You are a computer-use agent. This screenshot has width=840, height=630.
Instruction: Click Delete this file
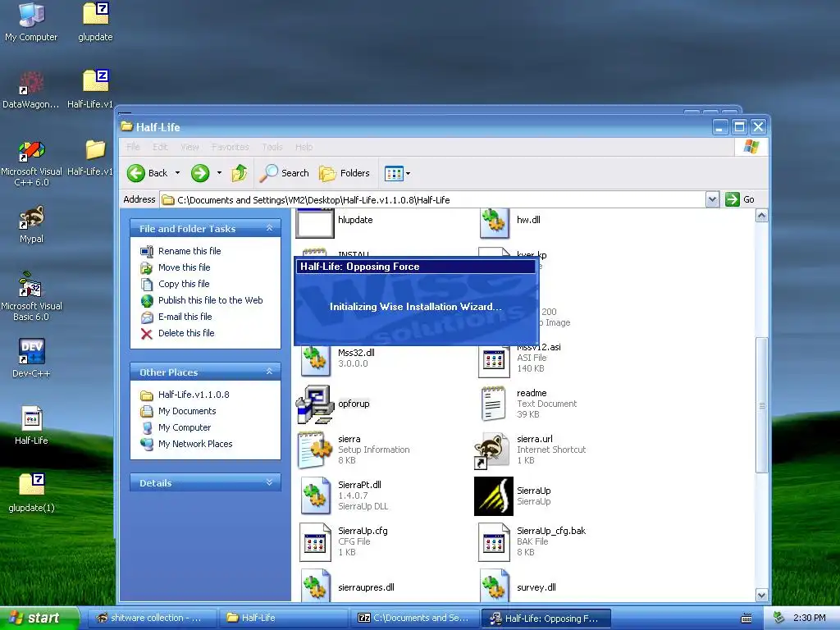point(186,333)
